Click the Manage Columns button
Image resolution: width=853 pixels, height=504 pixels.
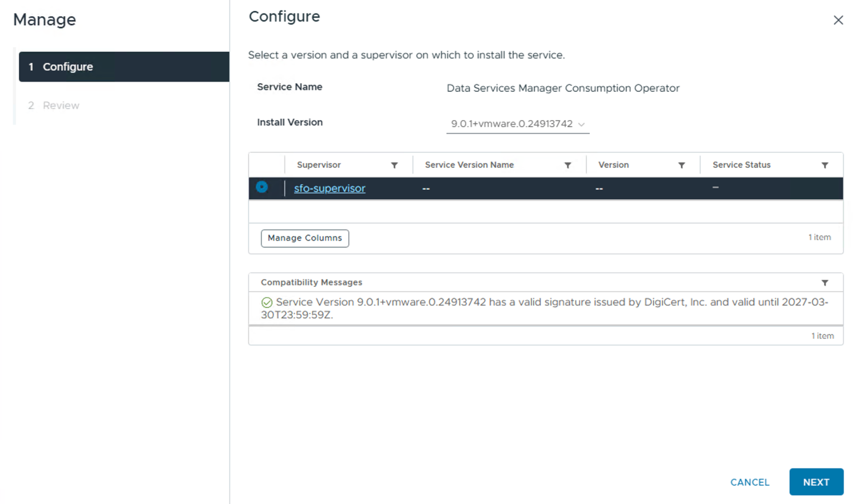tap(304, 238)
